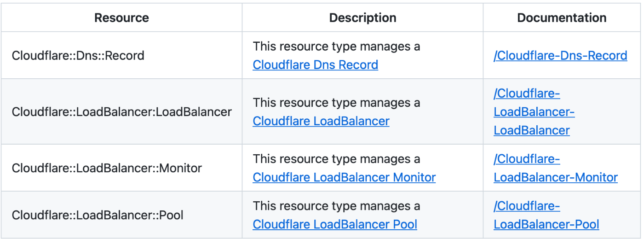The width and height of the screenshot is (644, 239).
Task: Click 'This resource type manages' text in Pool row
Action: pos(336,206)
